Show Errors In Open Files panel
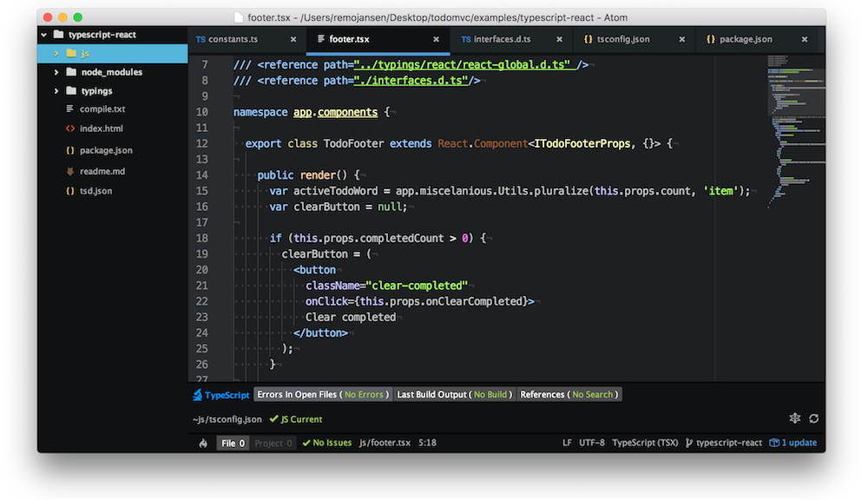The width and height of the screenshot is (868, 500). click(323, 395)
